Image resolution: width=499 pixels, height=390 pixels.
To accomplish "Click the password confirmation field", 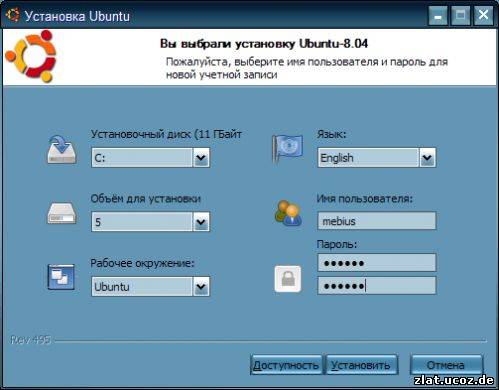I will click(377, 286).
